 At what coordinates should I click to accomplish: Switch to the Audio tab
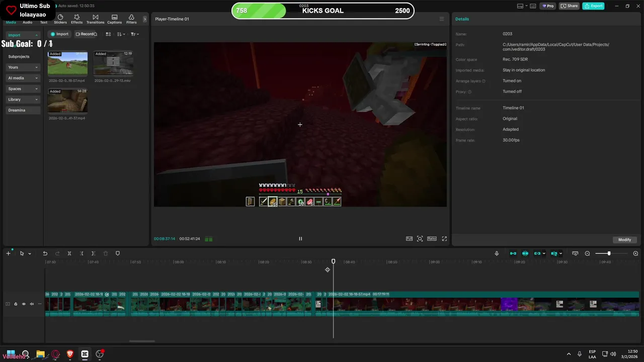[x=27, y=22]
